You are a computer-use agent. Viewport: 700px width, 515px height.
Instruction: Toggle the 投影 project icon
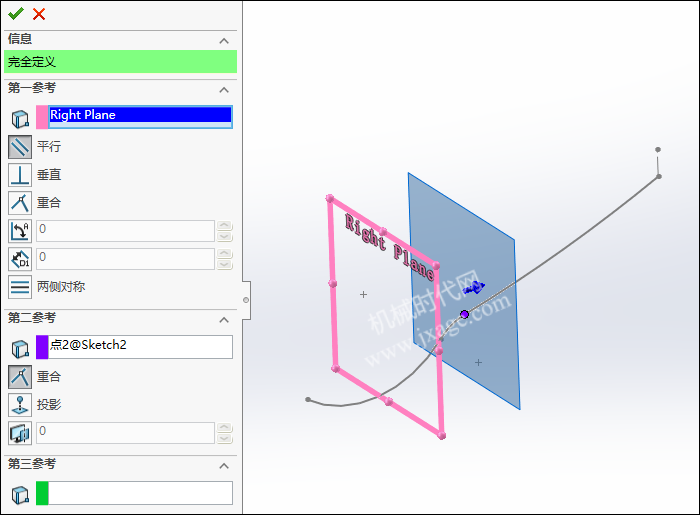click(20, 405)
